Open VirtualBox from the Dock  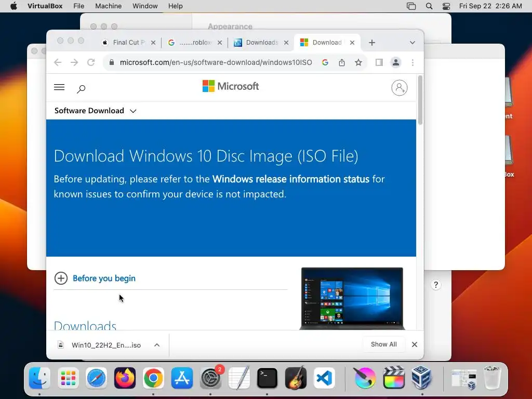point(422,377)
